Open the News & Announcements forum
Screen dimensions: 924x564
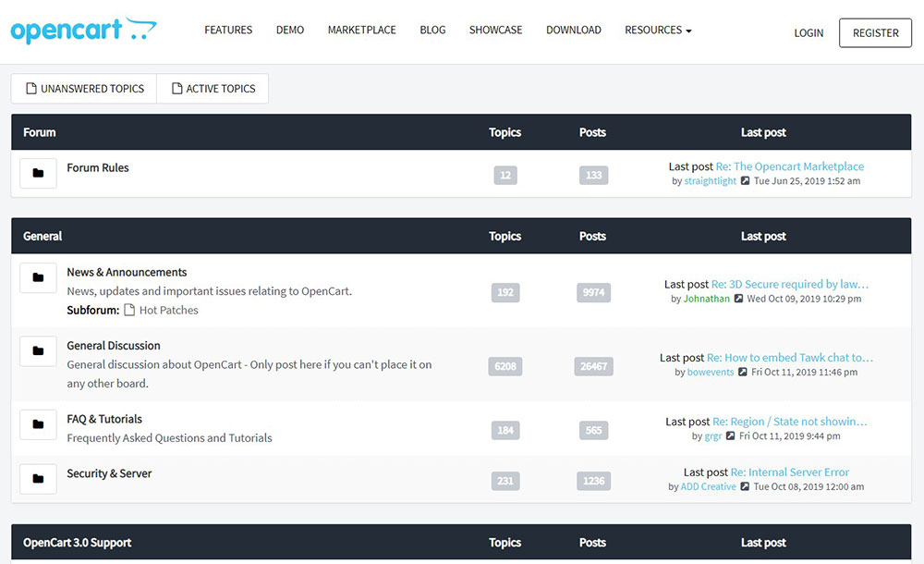[127, 273]
